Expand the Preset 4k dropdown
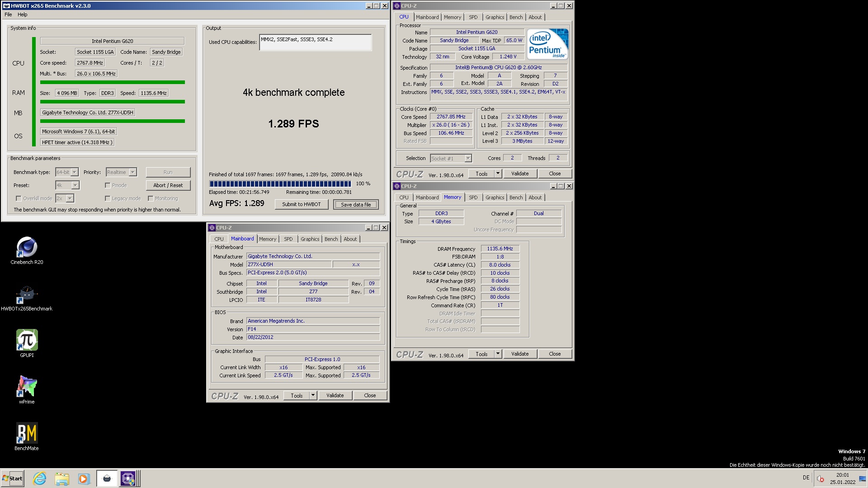This screenshot has width=868, height=488. tap(75, 185)
